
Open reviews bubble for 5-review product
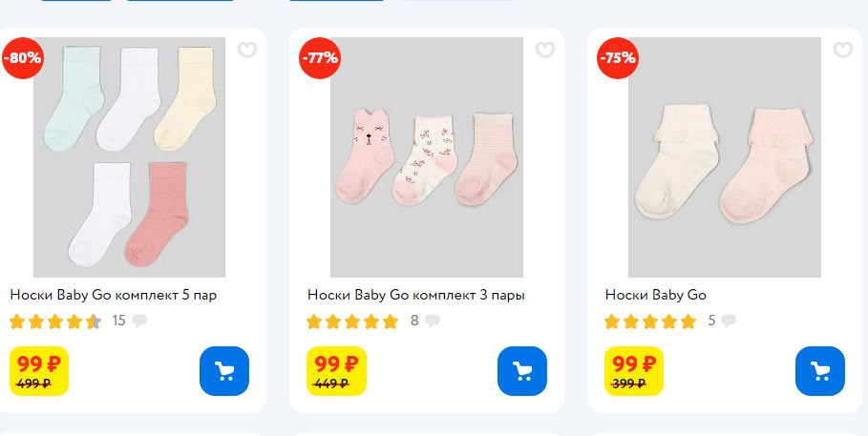(x=729, y=321)
